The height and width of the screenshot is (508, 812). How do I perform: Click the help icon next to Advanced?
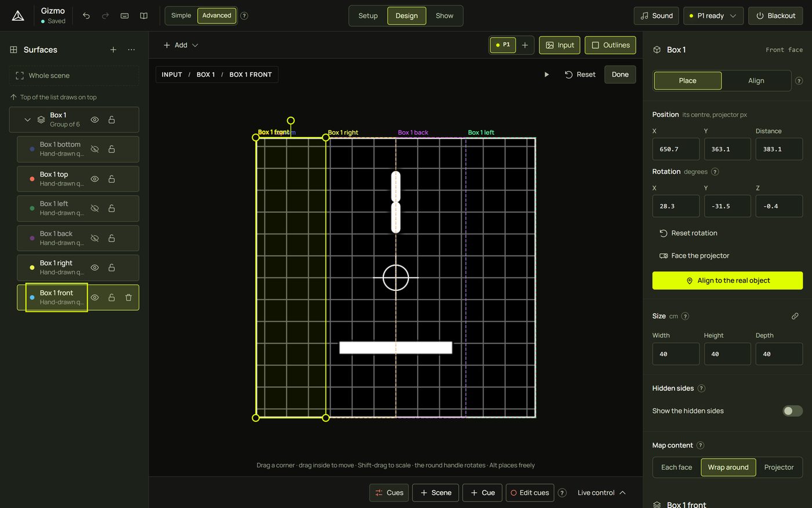pyautogui.click(x=244, y=16)
